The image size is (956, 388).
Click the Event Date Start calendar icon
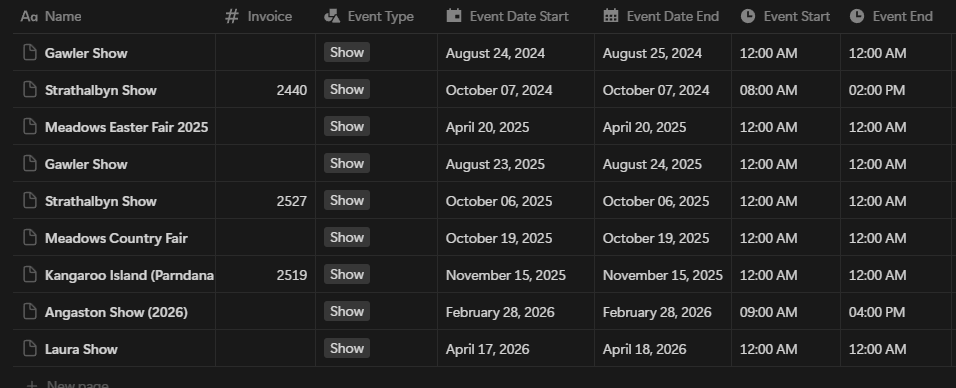(454, 16)
